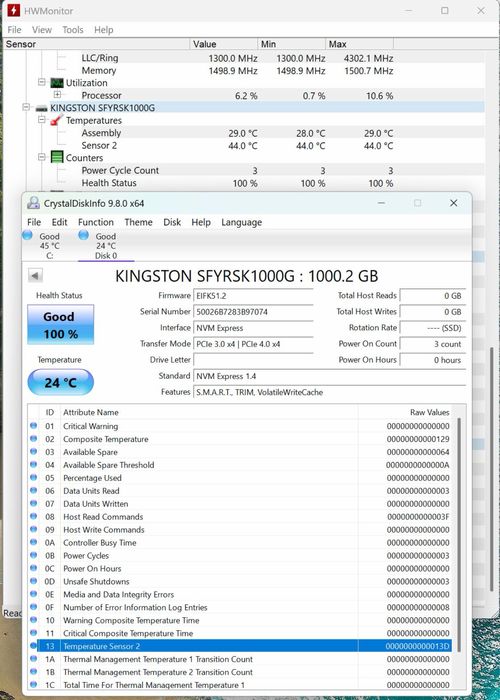
Task: Click the Value column header in HWMonitor
Action: 224,44
